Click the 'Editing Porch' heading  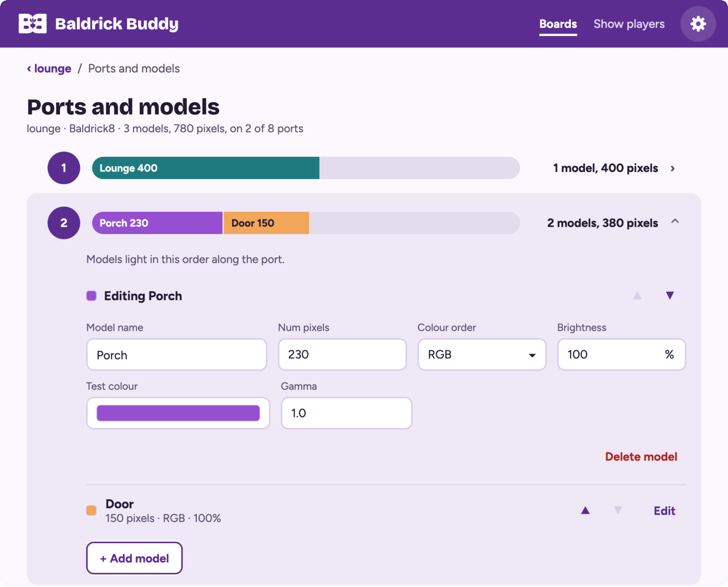(x=143, y=296)
